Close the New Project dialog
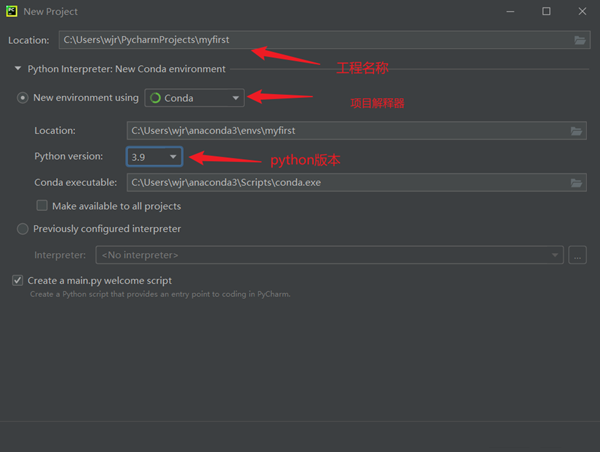 [x=582, y=11]
